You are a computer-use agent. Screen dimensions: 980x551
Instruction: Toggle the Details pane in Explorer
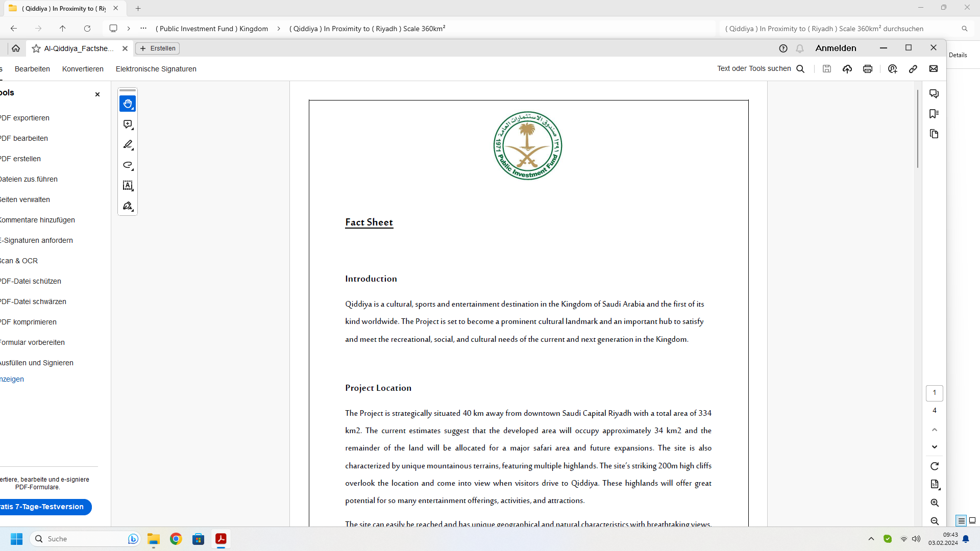click(958, 55)
